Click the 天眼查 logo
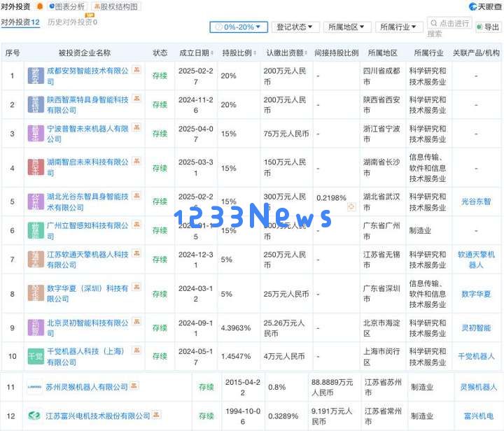The height and width of the screenshot is (431, 504). [485, 6]
